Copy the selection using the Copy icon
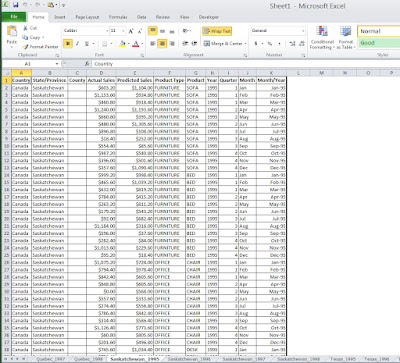This screenshot has height=363, width=400. (25, 37)
